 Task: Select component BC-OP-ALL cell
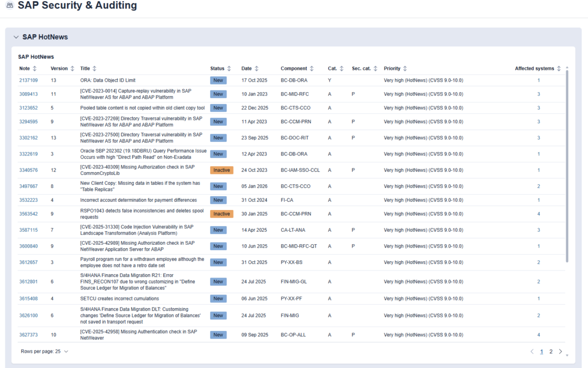[293, 335]
